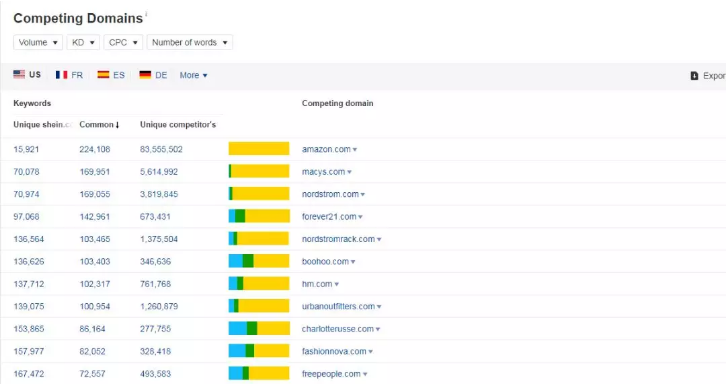This screenshot has width=726, height=389.
Task: Open the urbanoutfitters.com domain link
Action: (x=338, y=307)
